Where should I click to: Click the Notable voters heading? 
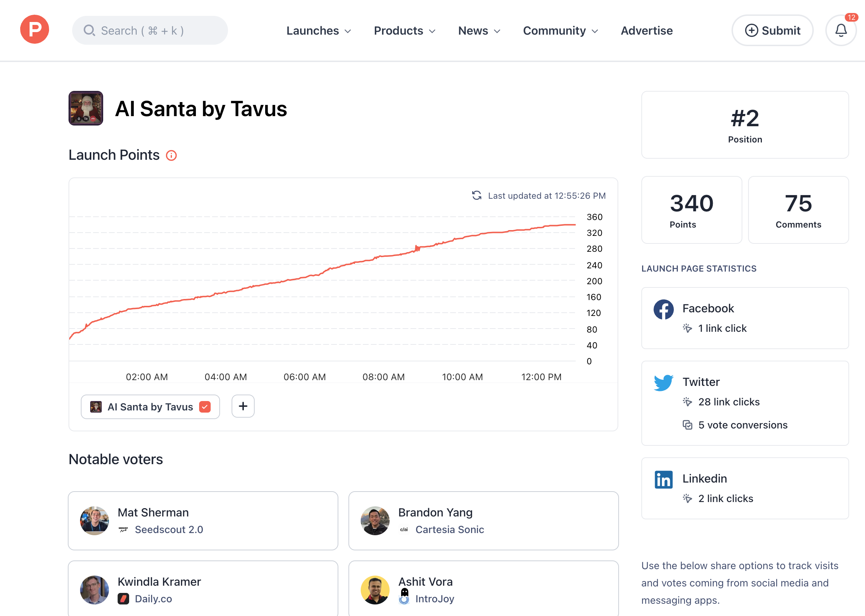[x=116, y=459]
